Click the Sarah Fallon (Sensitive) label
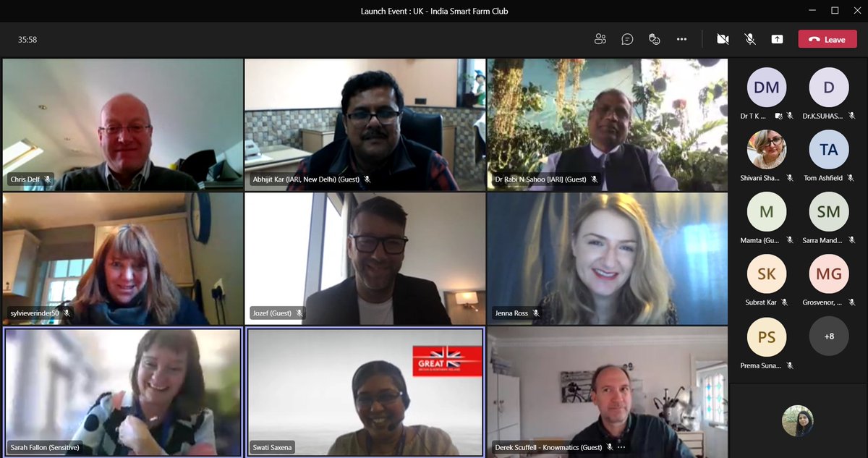868x458 pixels. [45, 447]
